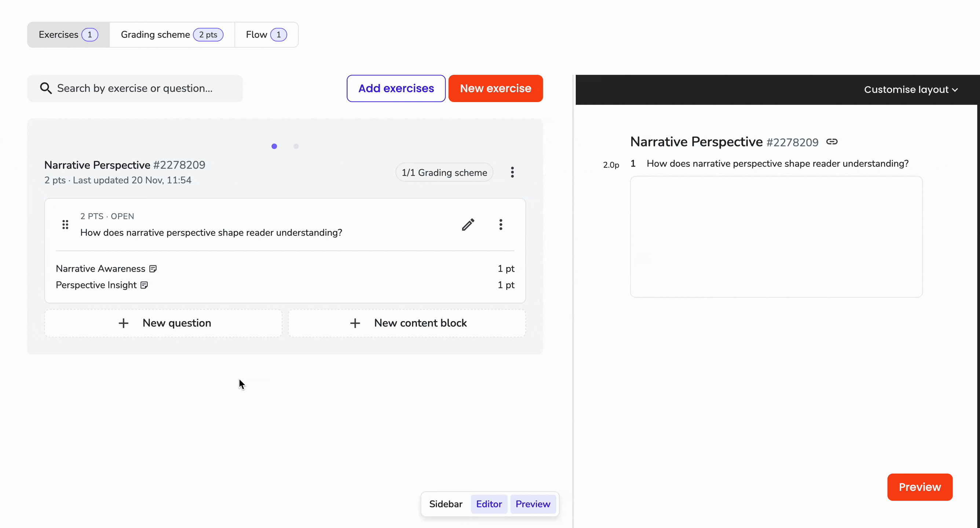Expand Customise layout dropdown
The image size is (980, 528).
(911, 90)
